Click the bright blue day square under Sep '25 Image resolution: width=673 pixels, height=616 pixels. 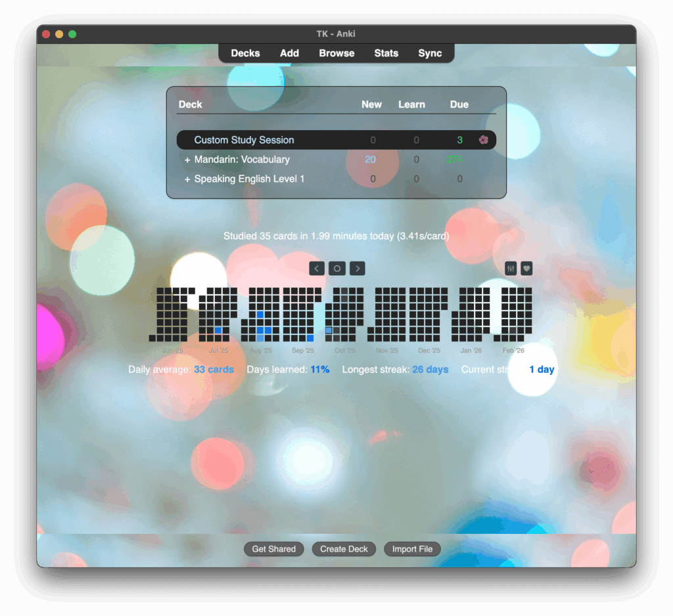click(x=310, y=338)
